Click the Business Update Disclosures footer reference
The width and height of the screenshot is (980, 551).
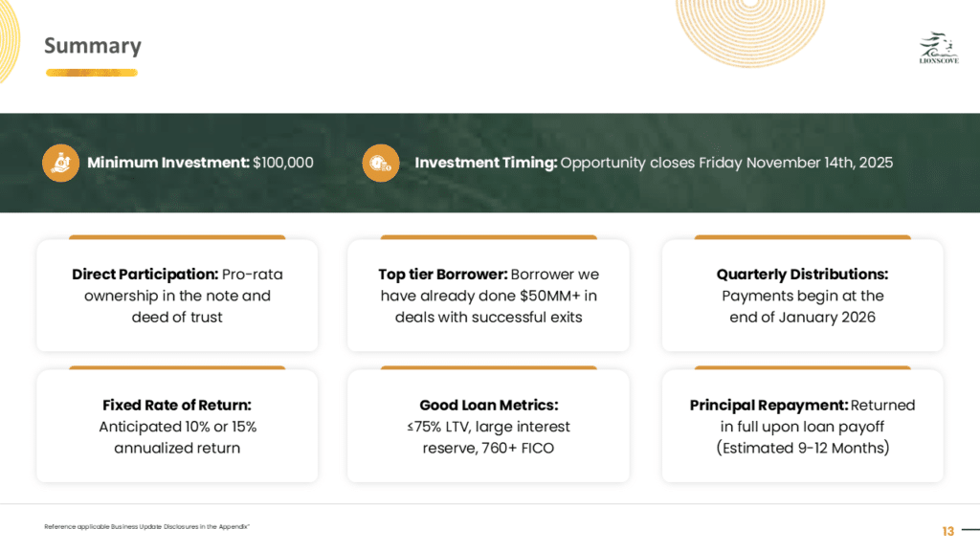[147, 527]
